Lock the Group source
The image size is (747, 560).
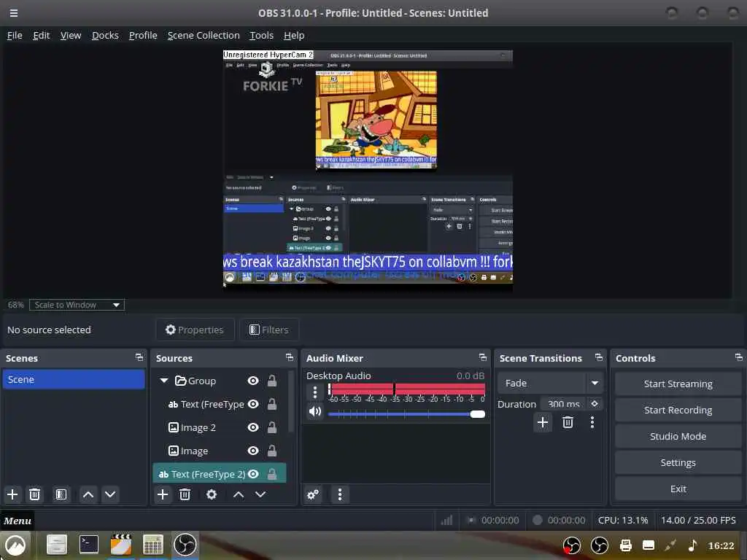click(272, 381)
